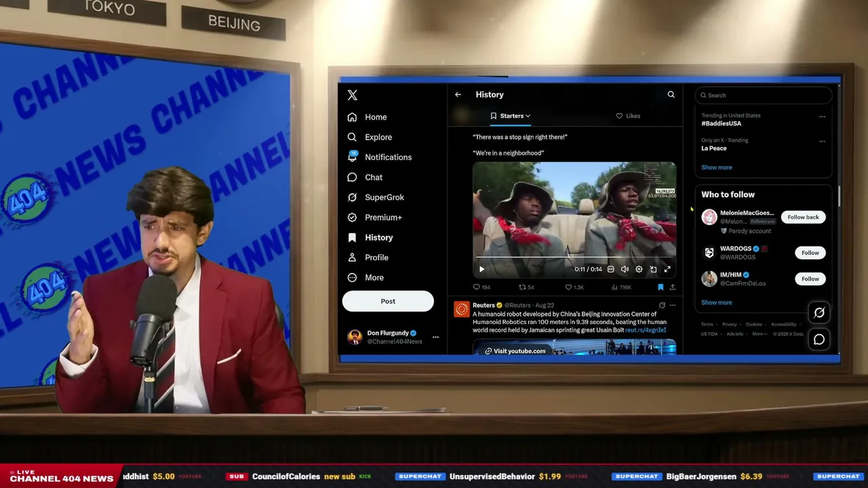Follow back MelonieMacGoes

(803, 217)
